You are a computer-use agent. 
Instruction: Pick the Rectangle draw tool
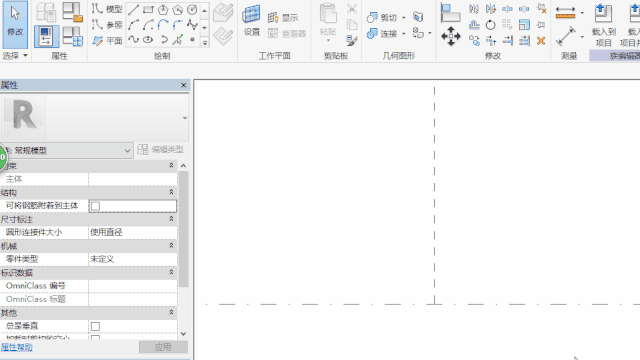[148, 9]
